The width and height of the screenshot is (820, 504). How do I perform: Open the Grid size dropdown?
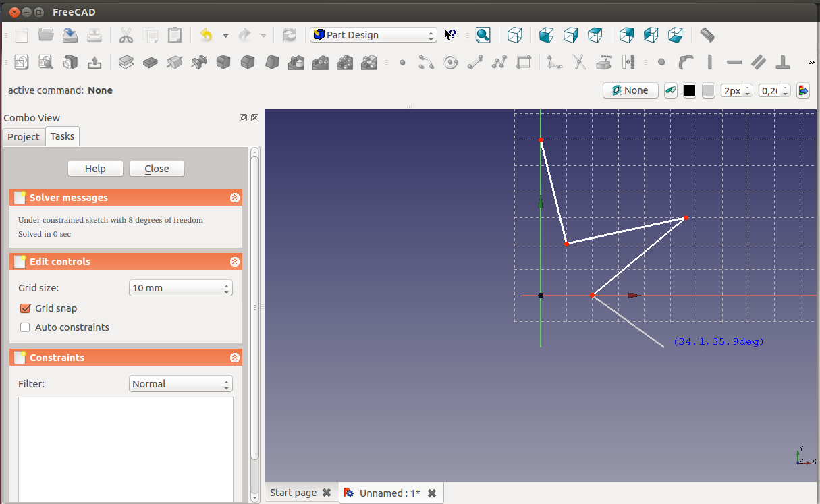(x=180, y=288)
